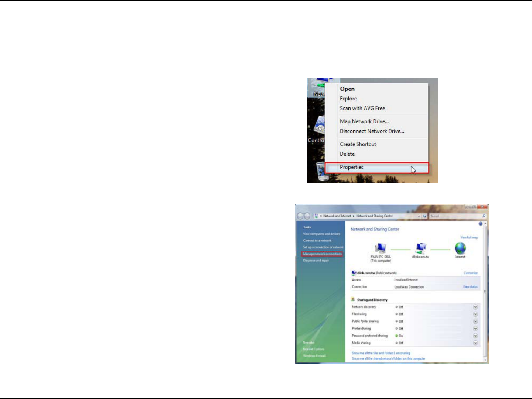Click scrollbar down arrow in Sharing Center
532x399 pixels.
(485, 360)
